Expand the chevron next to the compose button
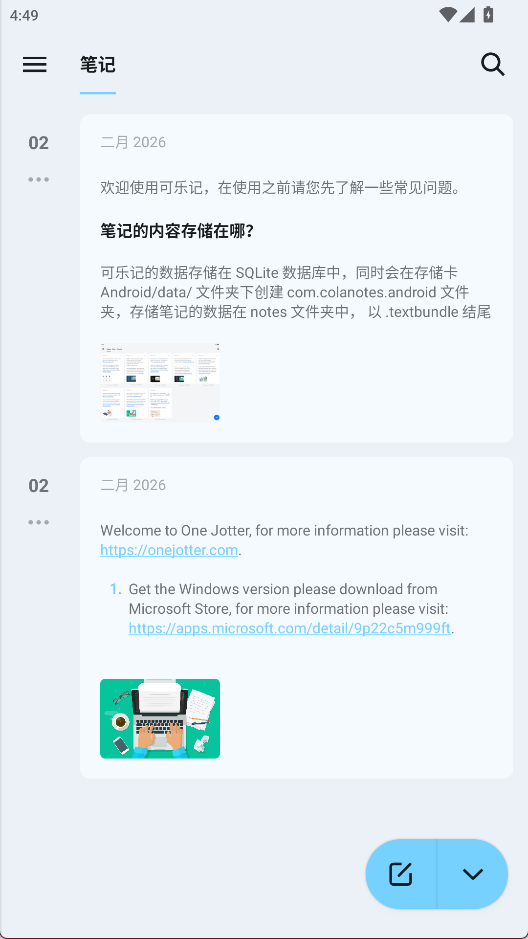Image resolution: width=528 pixels, height=939 pixels. coord(473,874)
